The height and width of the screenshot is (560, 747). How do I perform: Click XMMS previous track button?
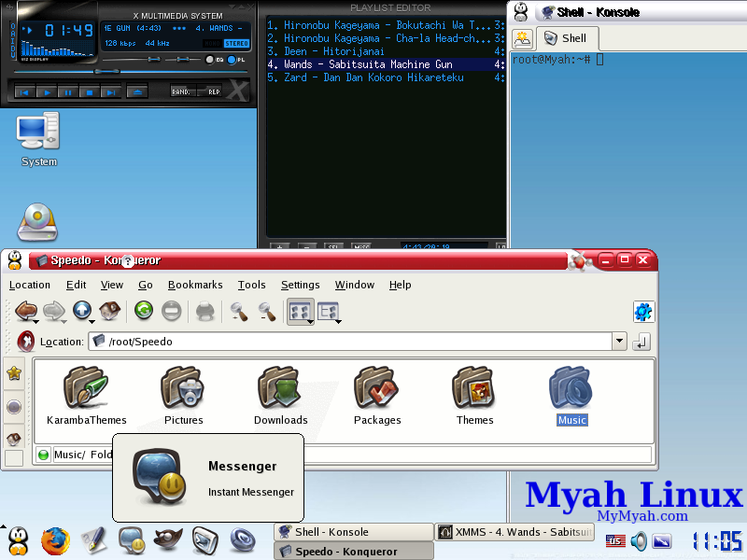(24, 91)
